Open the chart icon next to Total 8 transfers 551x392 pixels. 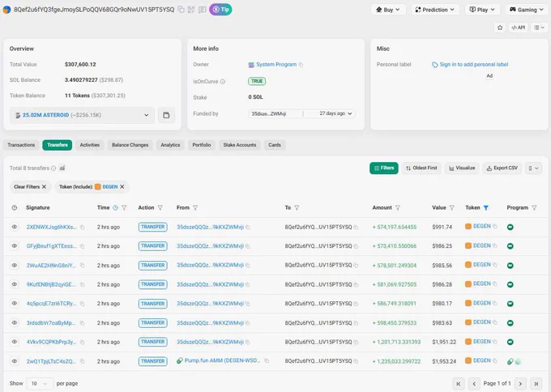point(62,168)
